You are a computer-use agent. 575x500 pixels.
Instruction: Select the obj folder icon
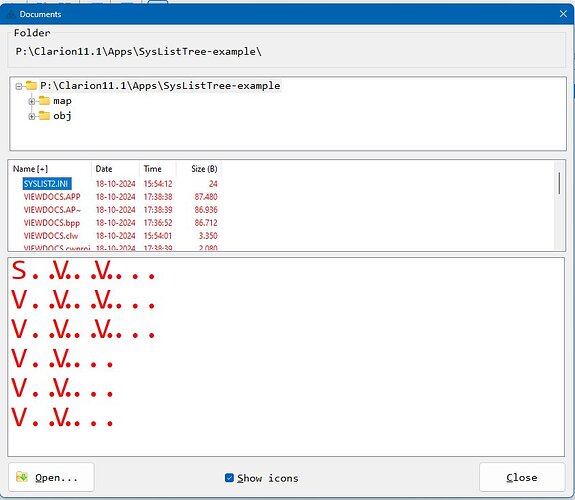pyautogui.click(x=44, y=115)
